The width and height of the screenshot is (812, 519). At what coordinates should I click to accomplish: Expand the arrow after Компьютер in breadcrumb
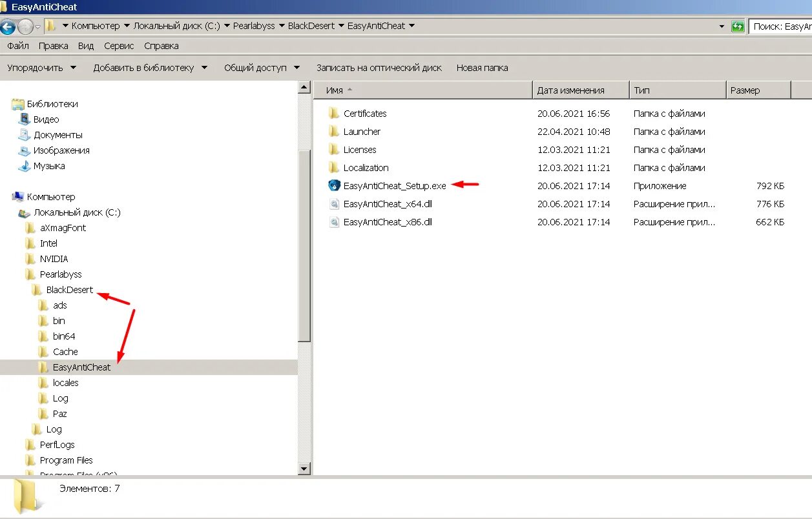pos(127,26)
